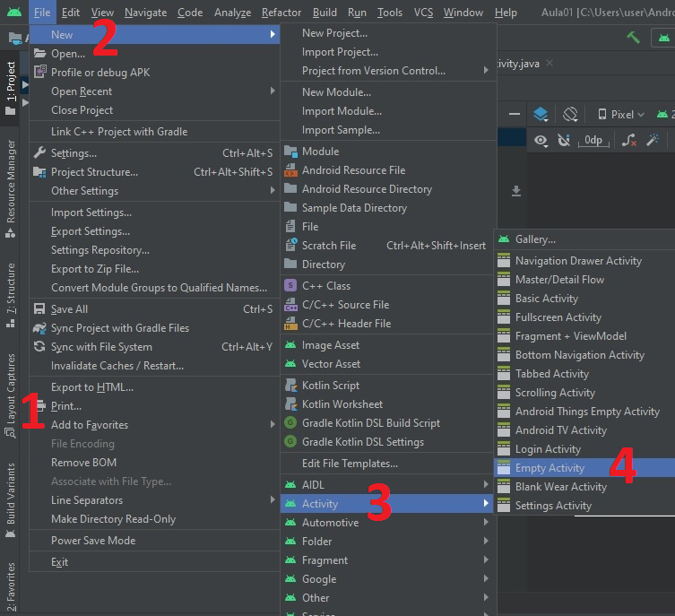
Task: Open the 1: Project tool window
Action: point(11,88)
